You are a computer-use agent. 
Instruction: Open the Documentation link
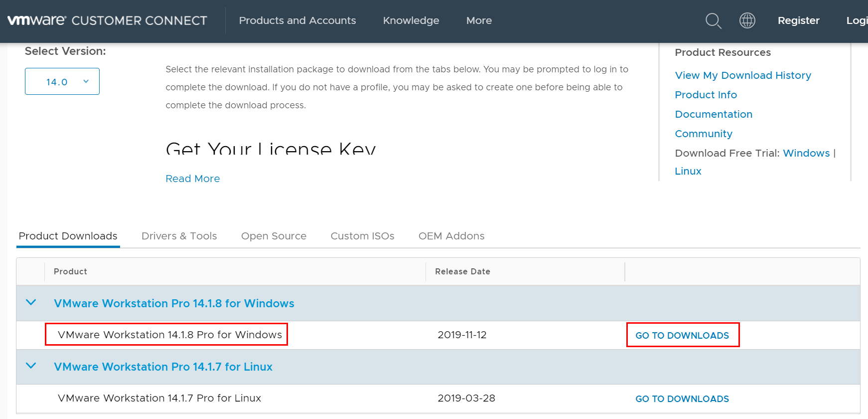click(x=714, y=114)
